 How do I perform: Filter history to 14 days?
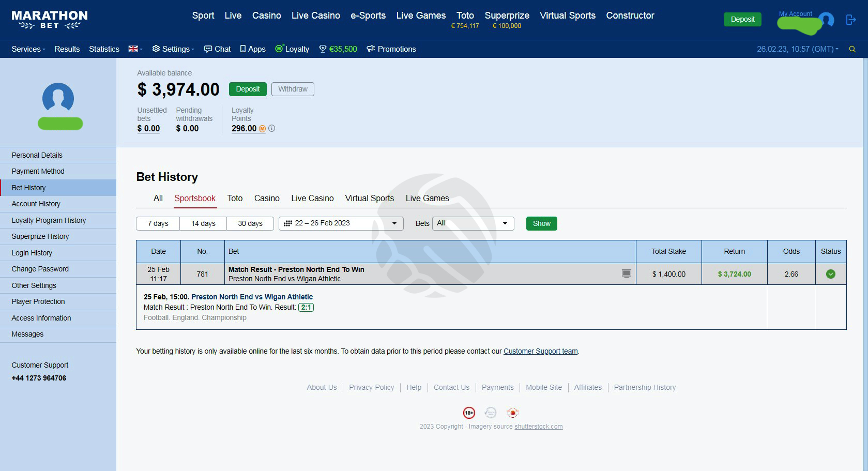pos(203,223)
